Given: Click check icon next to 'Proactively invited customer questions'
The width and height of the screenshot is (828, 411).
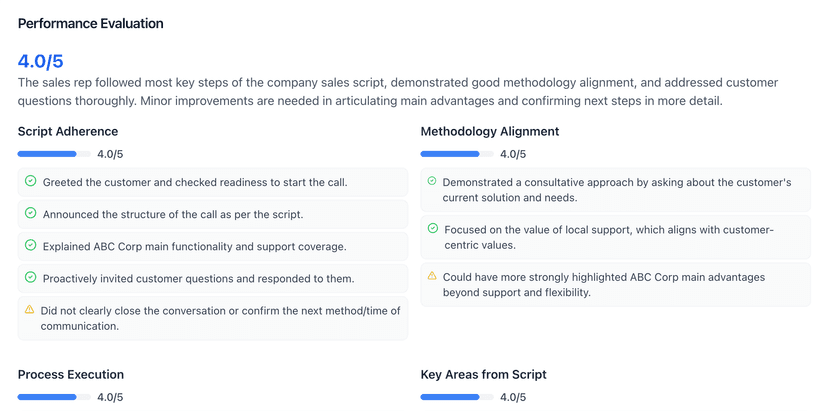Looking at the screenshot, I should pos(31,277).
